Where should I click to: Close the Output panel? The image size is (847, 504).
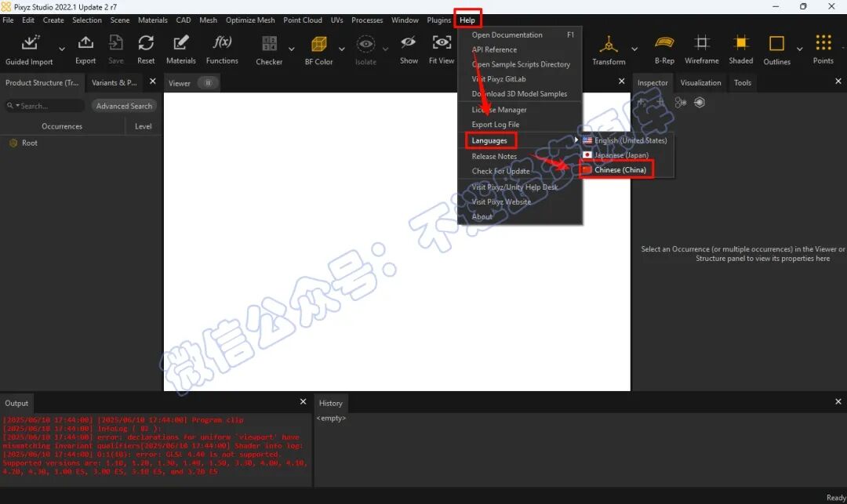(x=303, y=402)
